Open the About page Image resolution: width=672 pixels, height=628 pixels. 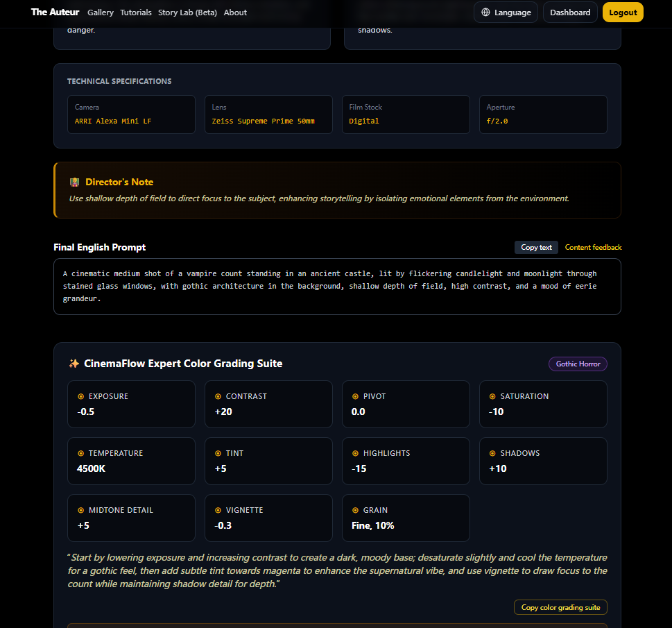pos(235,12)
